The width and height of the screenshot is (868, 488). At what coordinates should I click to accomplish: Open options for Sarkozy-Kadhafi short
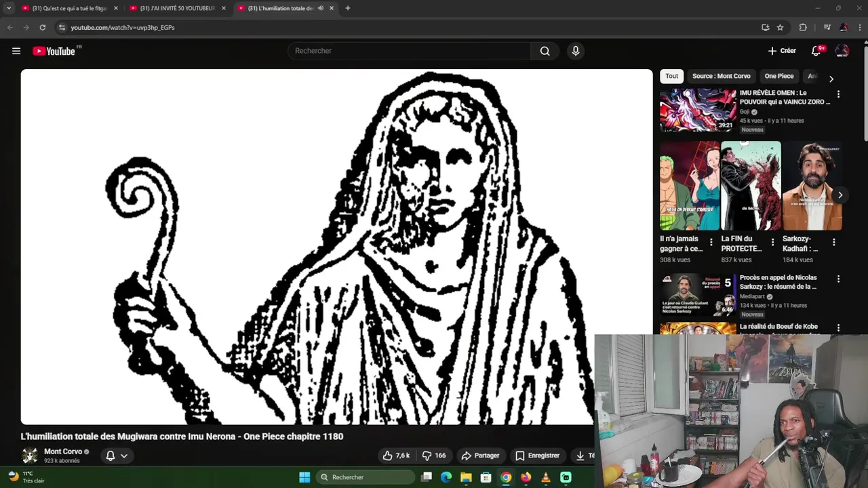pyautogui.click(x=833, y=242)
